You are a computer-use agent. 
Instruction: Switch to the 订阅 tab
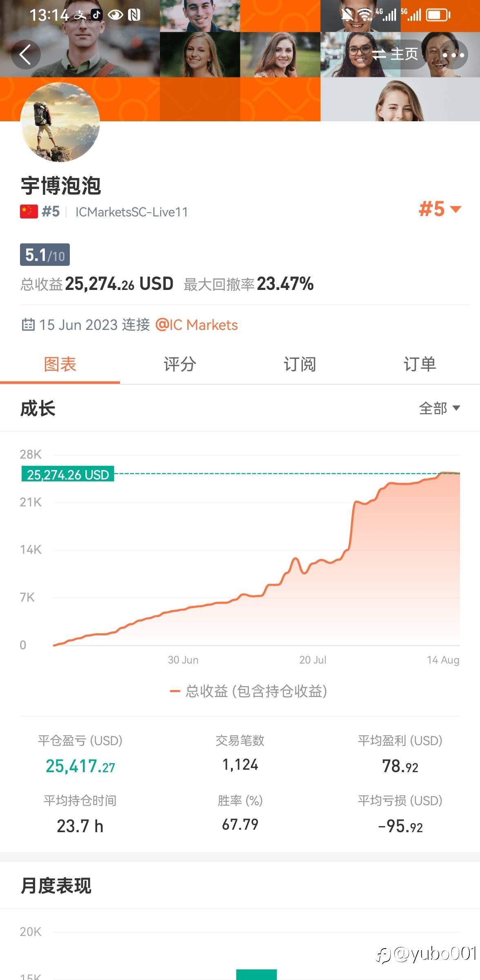pyautogui.click(x=300, y=364)
